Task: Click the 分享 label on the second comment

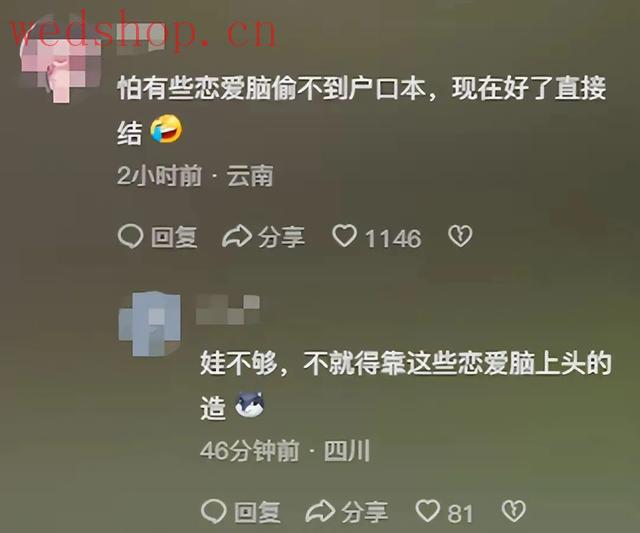Action: click(364, 512)
